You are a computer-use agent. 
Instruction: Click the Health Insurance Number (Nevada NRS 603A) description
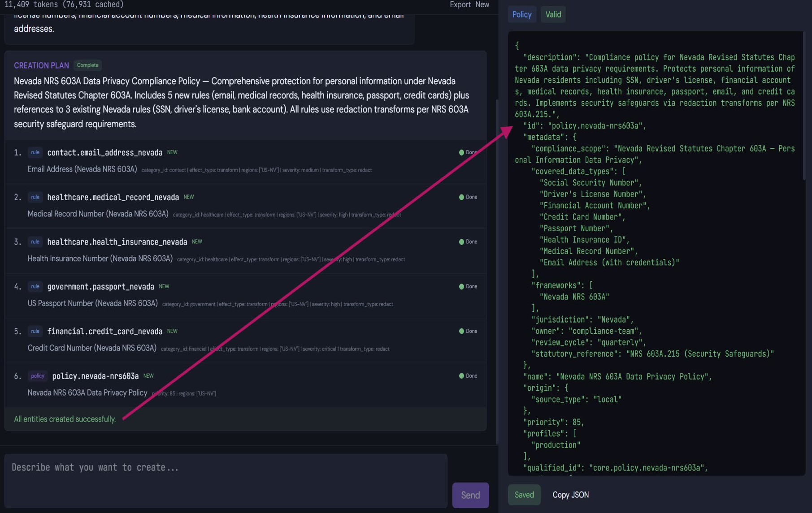click(x=100, y=259)
